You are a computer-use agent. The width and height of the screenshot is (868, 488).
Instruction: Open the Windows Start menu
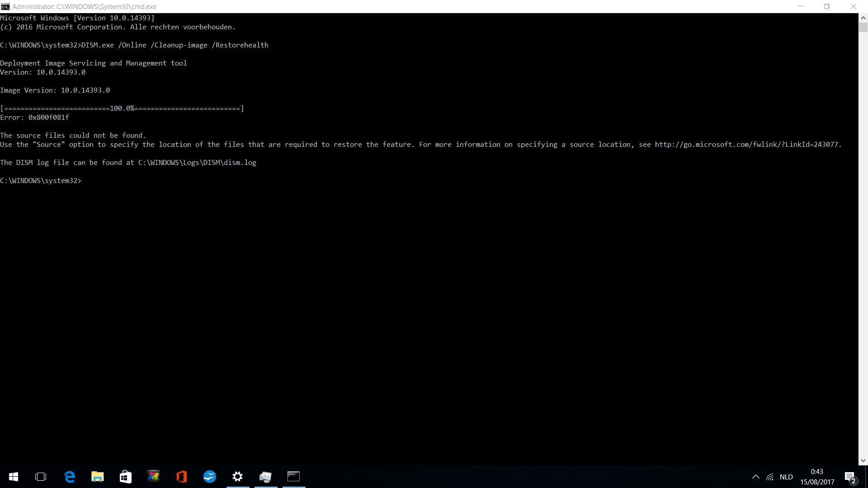(14, 477)
